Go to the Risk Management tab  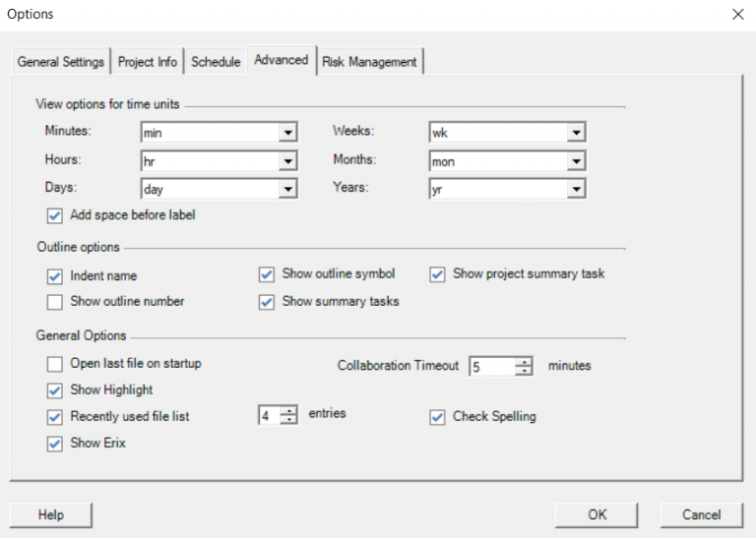coord(369,61)
